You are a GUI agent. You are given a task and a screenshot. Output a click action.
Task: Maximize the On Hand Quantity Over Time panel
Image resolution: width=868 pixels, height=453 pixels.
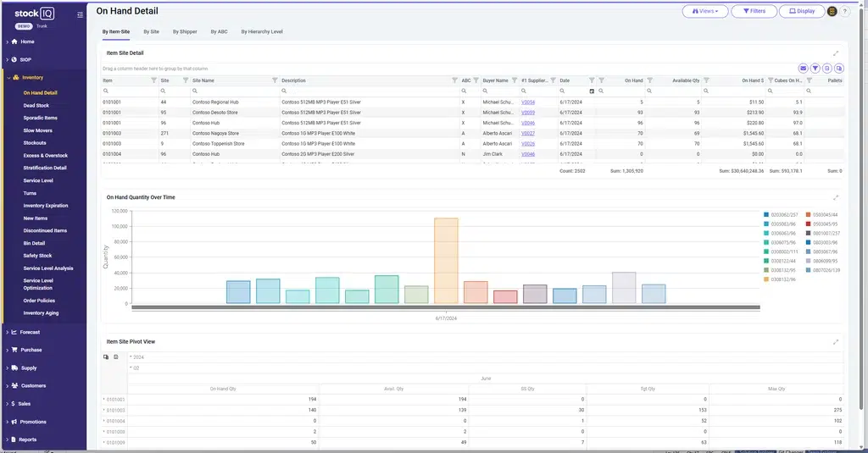(x=836, y=197)
